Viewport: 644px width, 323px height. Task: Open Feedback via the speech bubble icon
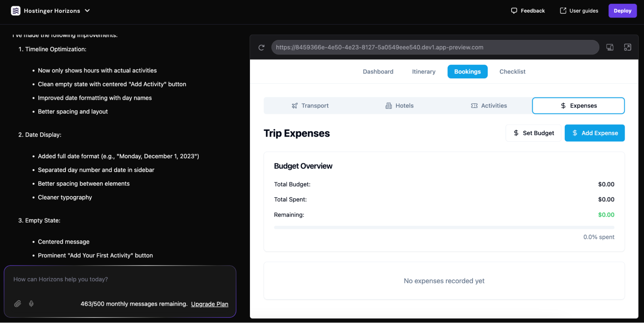tap(514, 10)
